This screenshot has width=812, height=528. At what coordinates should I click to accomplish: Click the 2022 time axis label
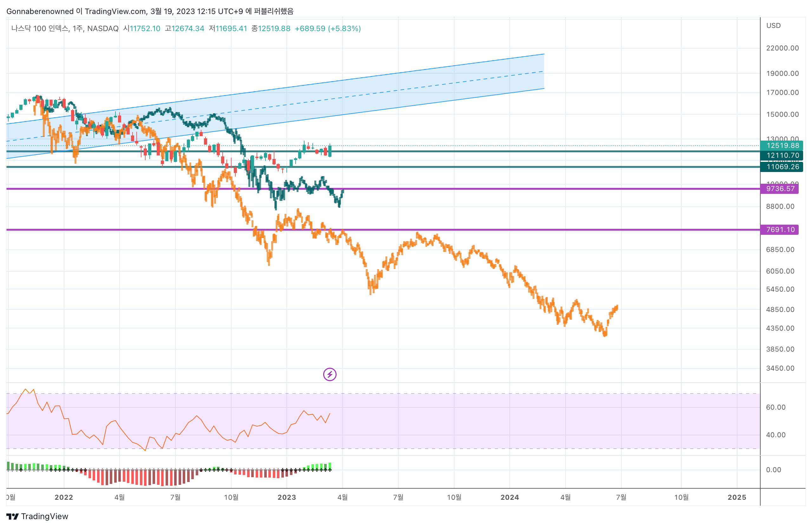tap(64, 497)
